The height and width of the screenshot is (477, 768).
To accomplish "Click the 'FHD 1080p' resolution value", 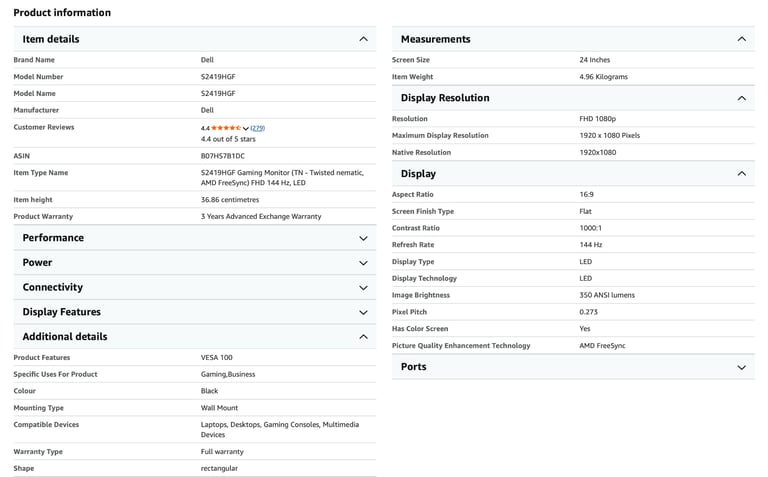I will click(x=598, y=119).
